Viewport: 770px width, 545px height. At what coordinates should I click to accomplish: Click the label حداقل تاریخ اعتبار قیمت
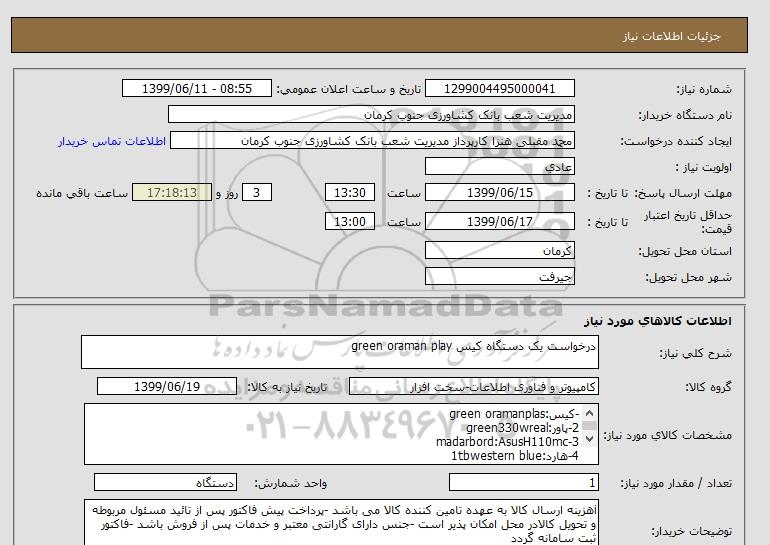click(688, 222)
